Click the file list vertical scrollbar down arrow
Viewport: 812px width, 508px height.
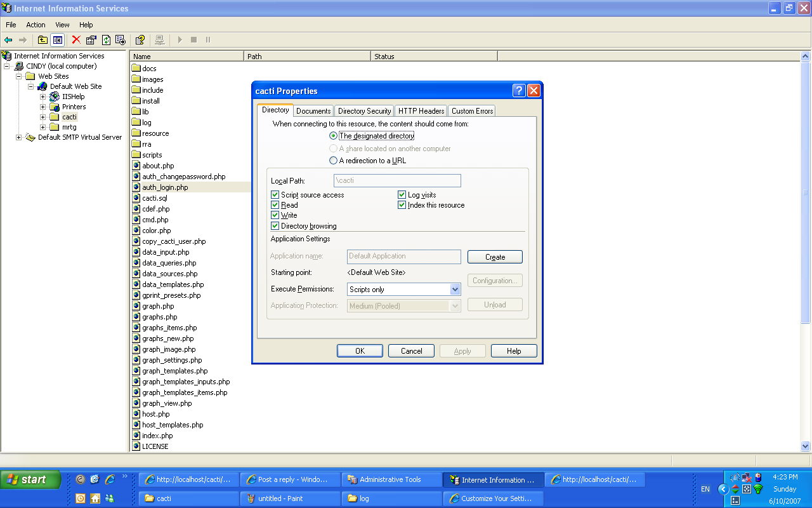coord(806,446)
